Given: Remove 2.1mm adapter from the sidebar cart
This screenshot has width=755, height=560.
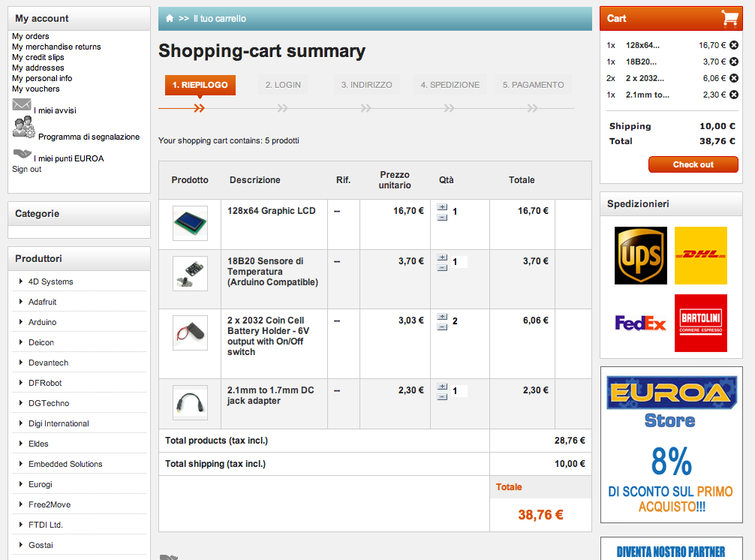Looking at the screenshot, I should pyautogui.click(x=734, y=95).
